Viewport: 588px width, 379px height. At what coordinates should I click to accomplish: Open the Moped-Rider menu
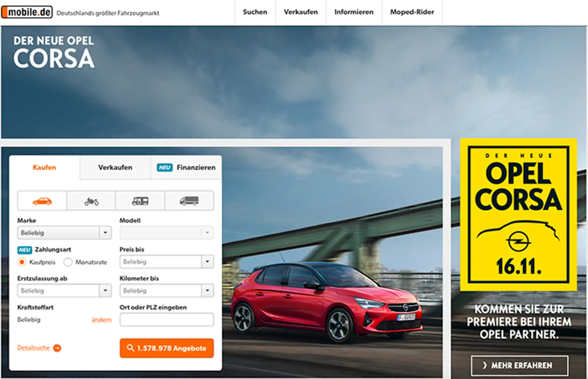[x=412, y=12]
